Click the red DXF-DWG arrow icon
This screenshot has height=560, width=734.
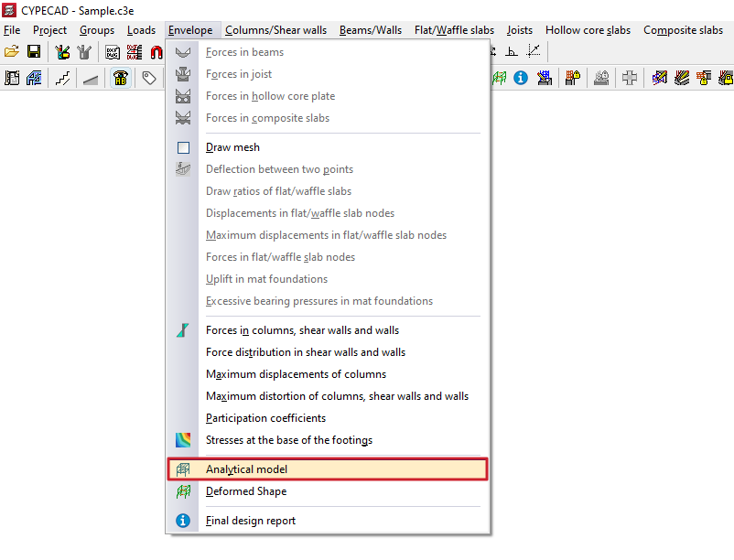click(135, 52)
